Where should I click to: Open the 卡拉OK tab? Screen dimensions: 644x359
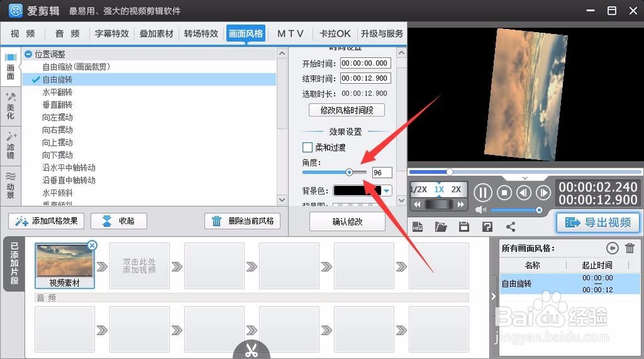(x=335, y=34)
